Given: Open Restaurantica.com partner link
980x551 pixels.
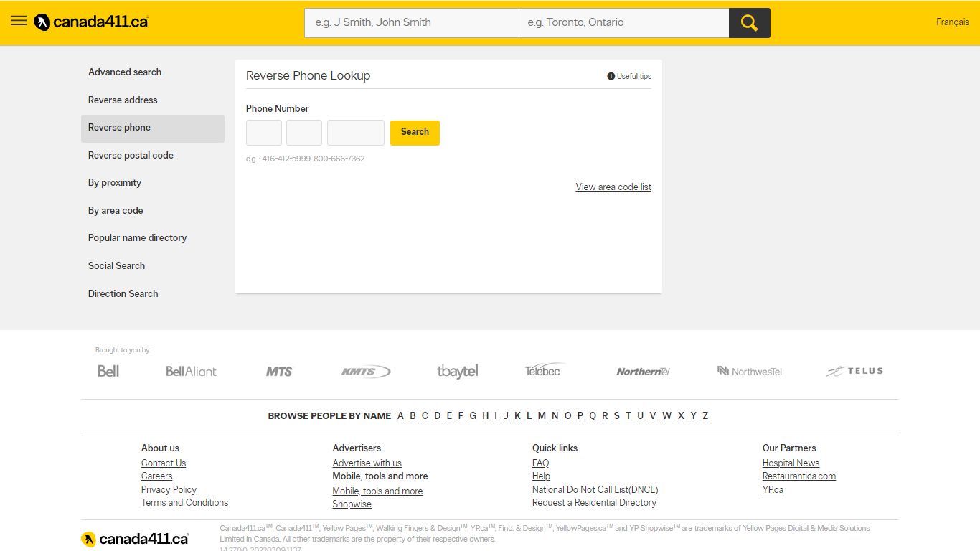Looking at the screenshot, I should click(799, 476).
